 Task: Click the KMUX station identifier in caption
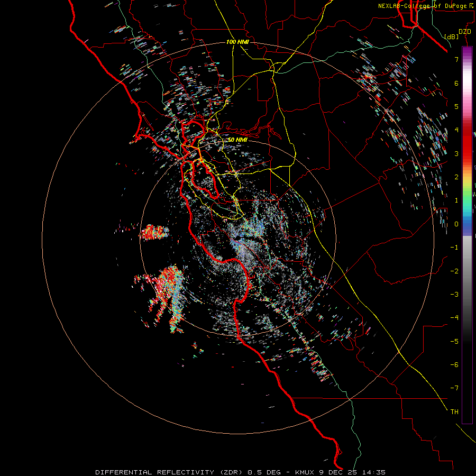coord(306,472)
